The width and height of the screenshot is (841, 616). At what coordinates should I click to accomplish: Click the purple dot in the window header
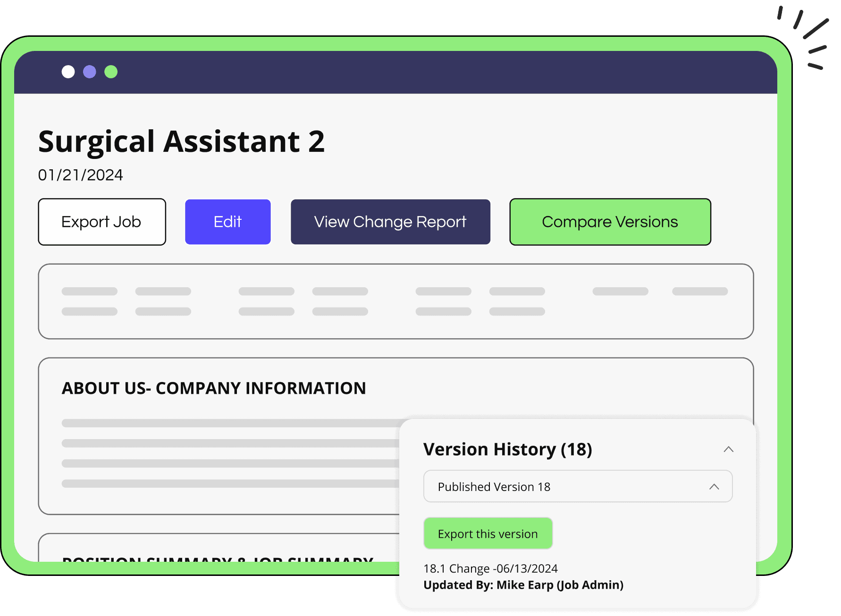(x=90, y=72)
